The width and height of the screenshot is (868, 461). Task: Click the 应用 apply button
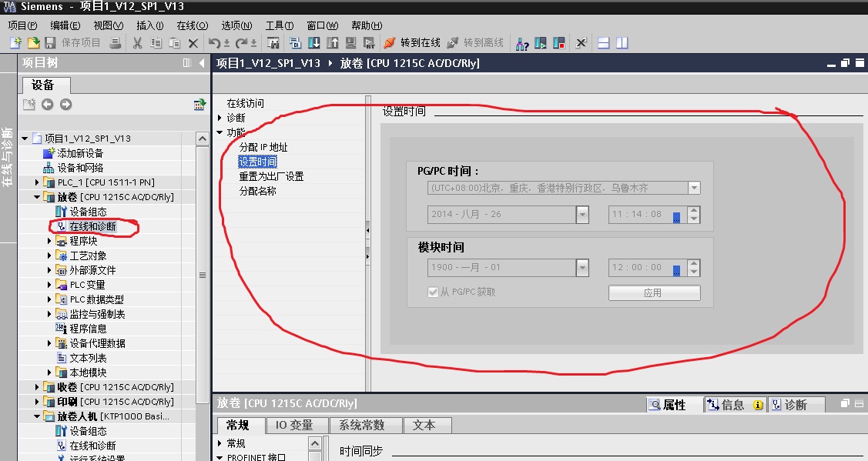[x=655, y=292]
